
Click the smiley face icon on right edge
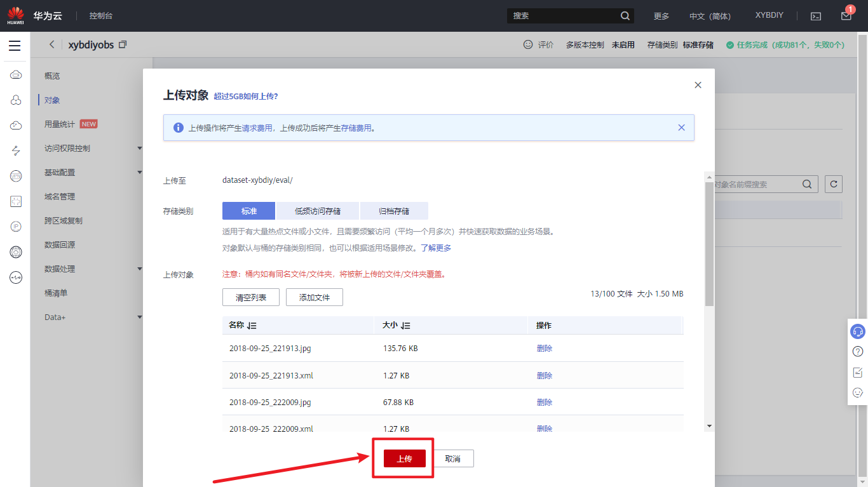click(858, 392)
